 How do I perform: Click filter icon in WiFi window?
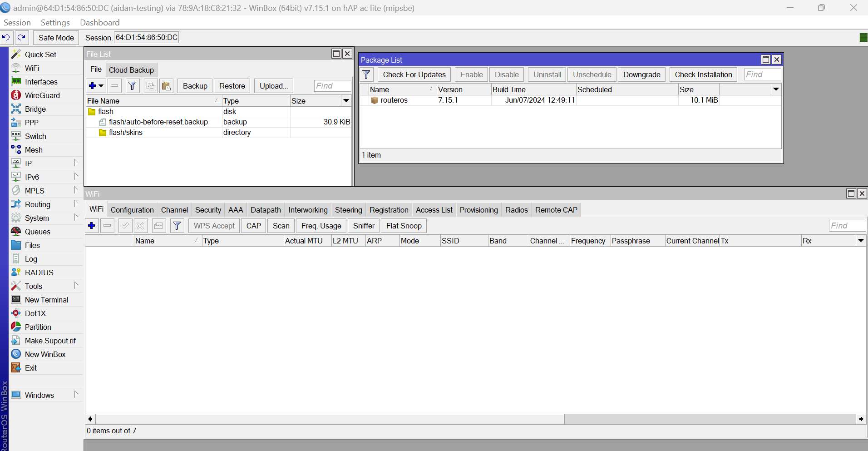coord(177,226)
